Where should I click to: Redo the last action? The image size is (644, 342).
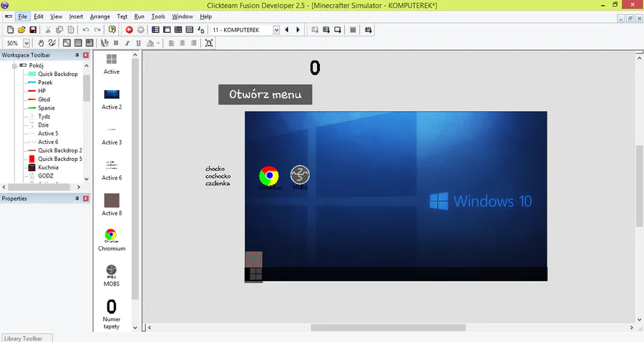coord(97,29)
